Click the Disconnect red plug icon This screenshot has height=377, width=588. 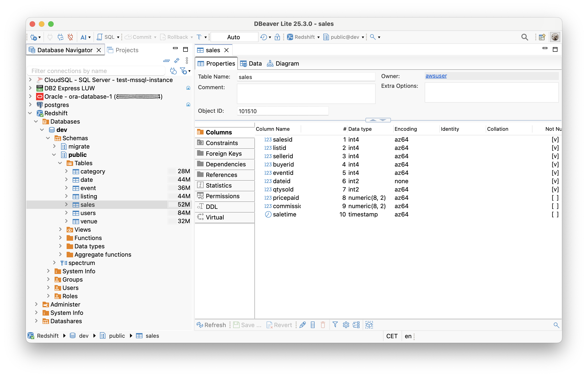(x=71, y=37)
